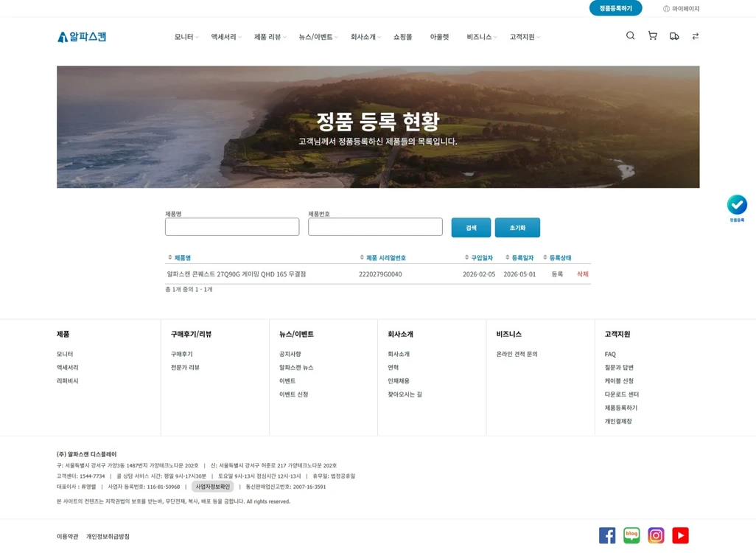Open the search magnifier icon

point(630,35)
